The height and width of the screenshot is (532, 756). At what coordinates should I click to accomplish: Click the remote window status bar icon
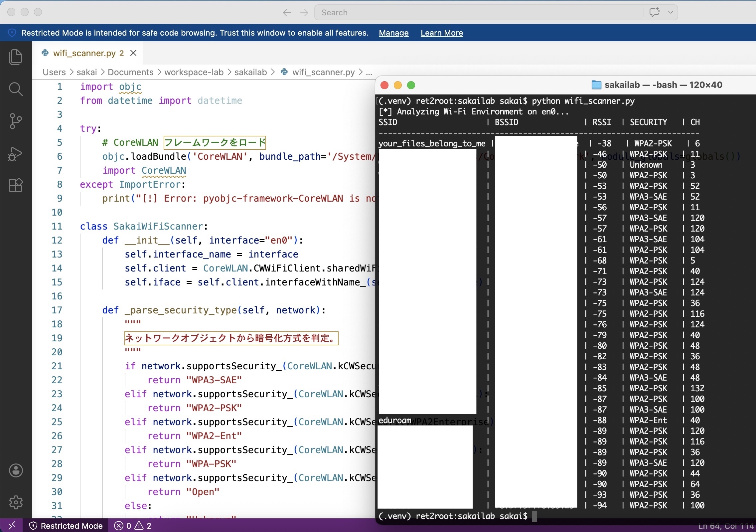point(11,525)
